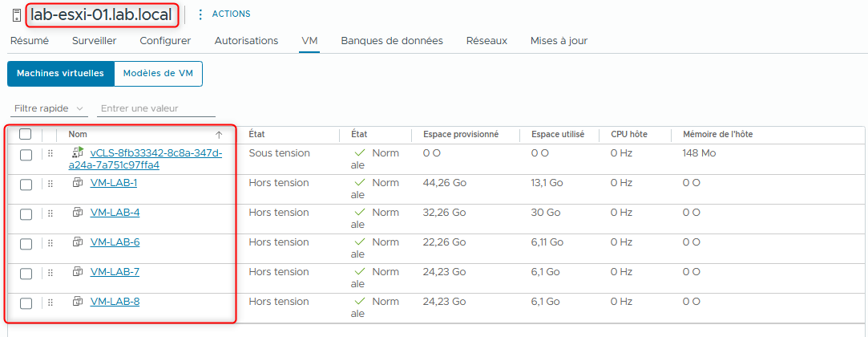Click the 13,1 Go used space cell
The image size is (868, 337).
coord(547,182)
